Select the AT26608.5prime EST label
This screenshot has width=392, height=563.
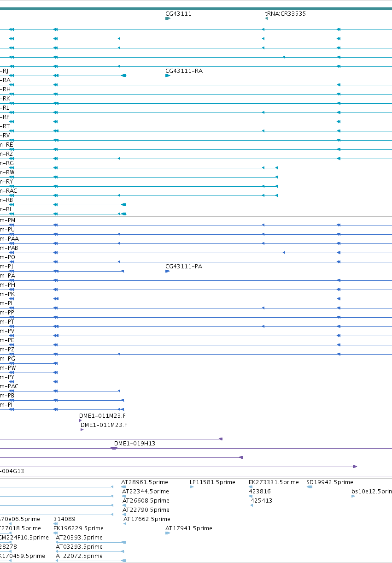tap(146, 501)
